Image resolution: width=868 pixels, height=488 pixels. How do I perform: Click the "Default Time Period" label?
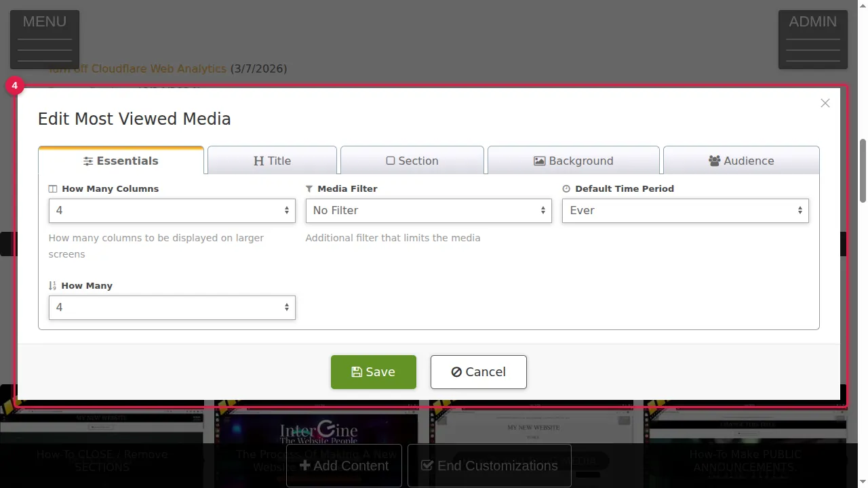point(625,188)
